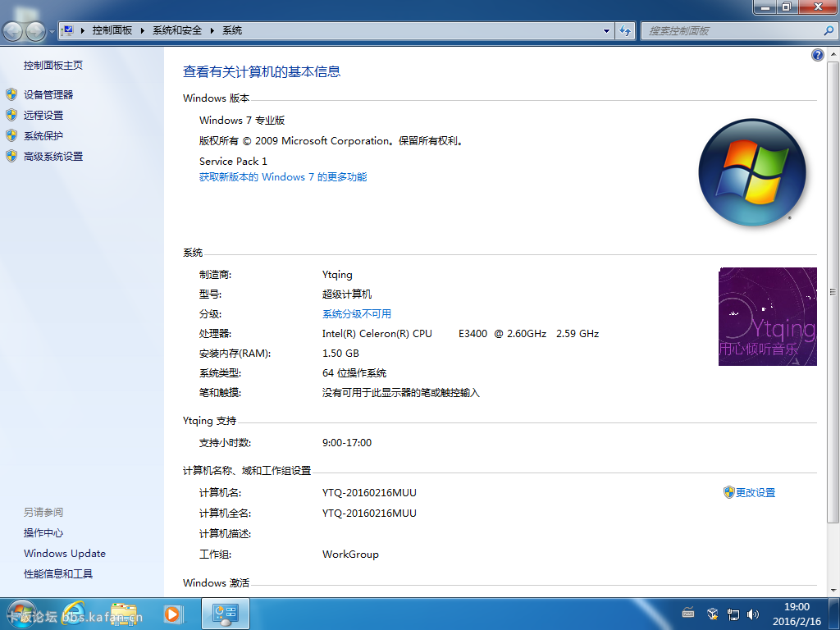The width and height of the screenshot is (840, 630).
Task: Open the network icon in the tray
Action: click(x=733, y=614)
